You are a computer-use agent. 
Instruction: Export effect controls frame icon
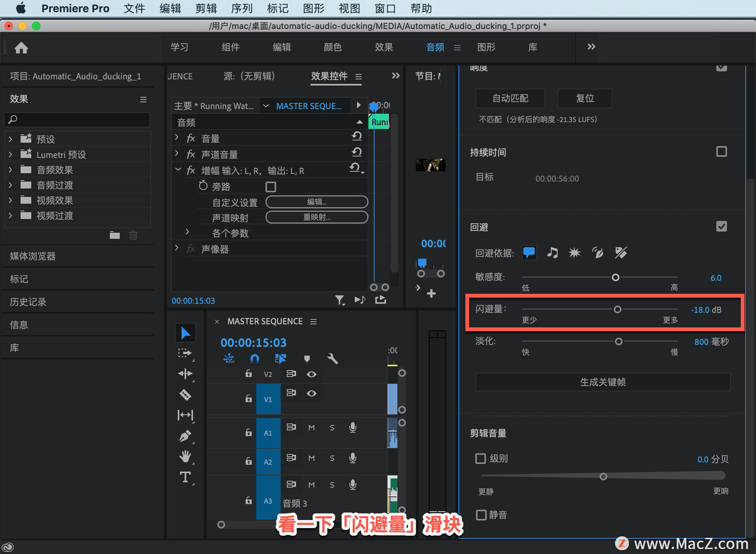click(381, 300)
